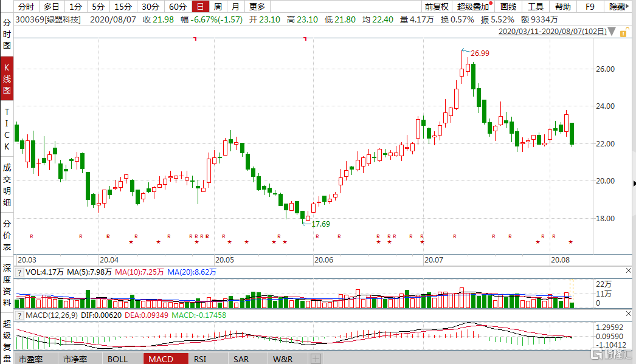Click first R marker under the chart
The height and width of the screenshot is (364, 636).
[x=32, y=236]
